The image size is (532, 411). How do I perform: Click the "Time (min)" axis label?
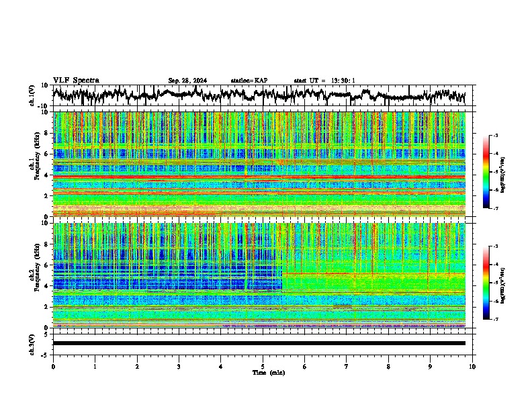coord(269,373)
